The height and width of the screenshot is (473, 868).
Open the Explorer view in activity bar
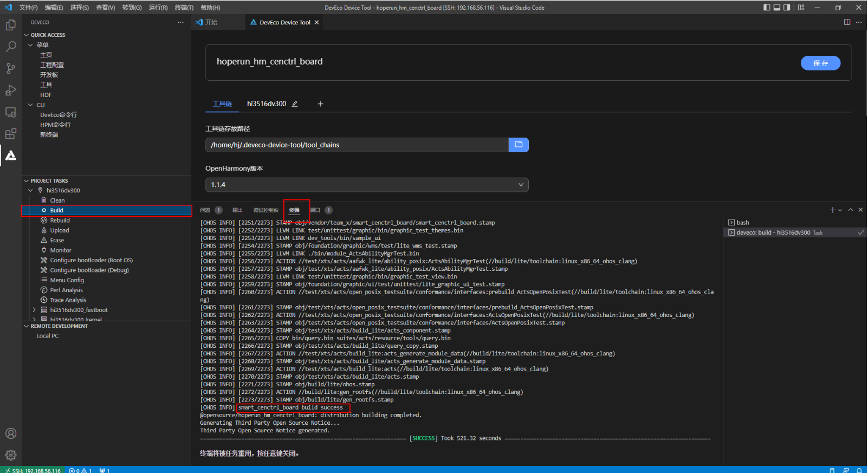(11, 25)
